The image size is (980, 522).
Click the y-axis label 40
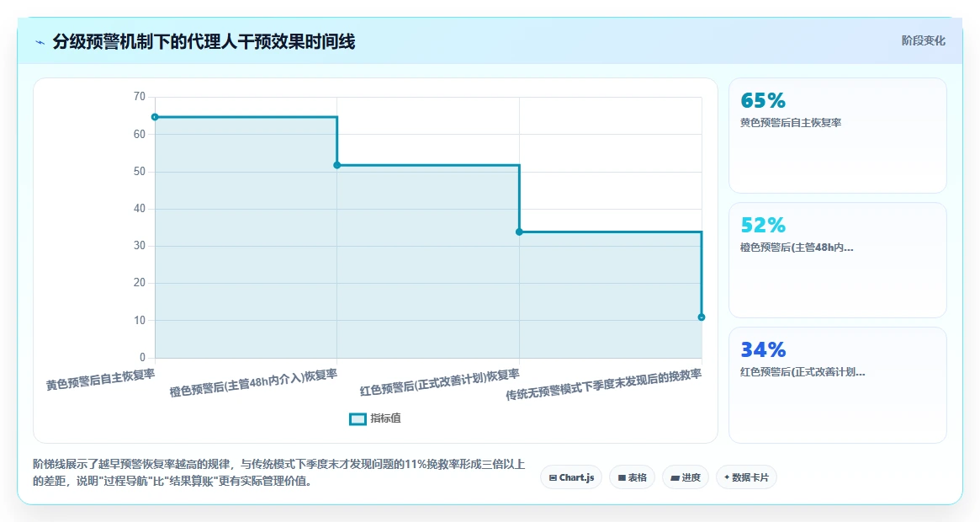140,209
